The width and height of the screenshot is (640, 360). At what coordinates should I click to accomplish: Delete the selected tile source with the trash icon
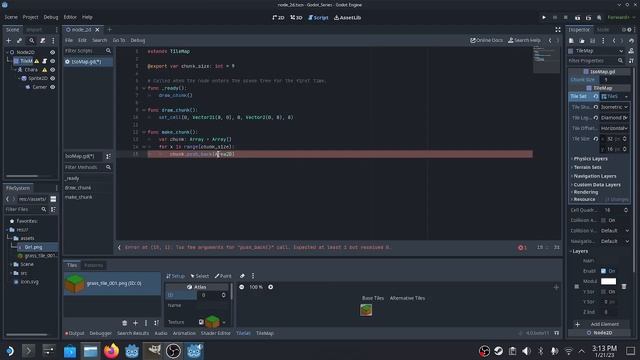pos(124,323)
